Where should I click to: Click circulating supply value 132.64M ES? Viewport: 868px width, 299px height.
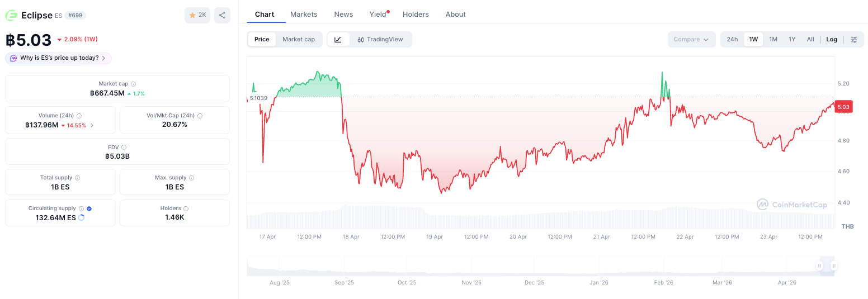tap(55, 217)
